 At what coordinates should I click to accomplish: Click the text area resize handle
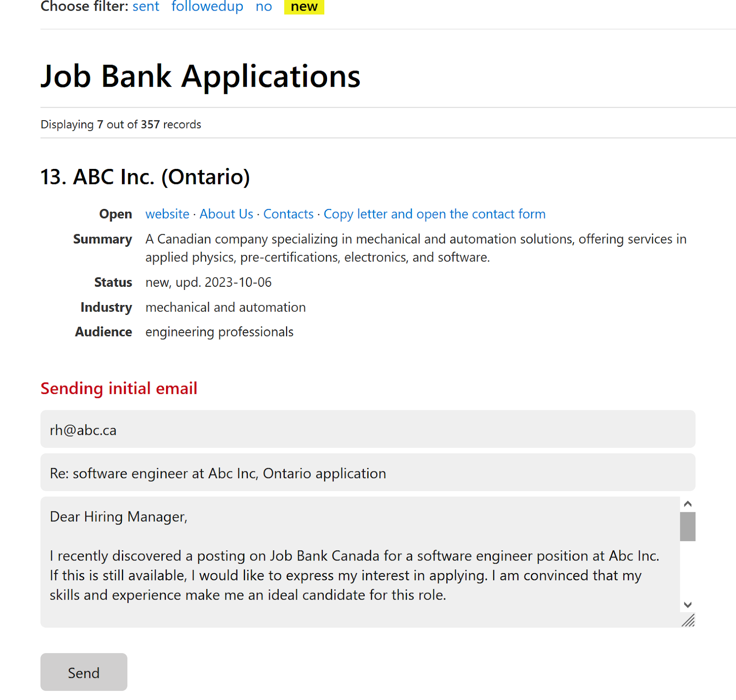coord(689,621)
